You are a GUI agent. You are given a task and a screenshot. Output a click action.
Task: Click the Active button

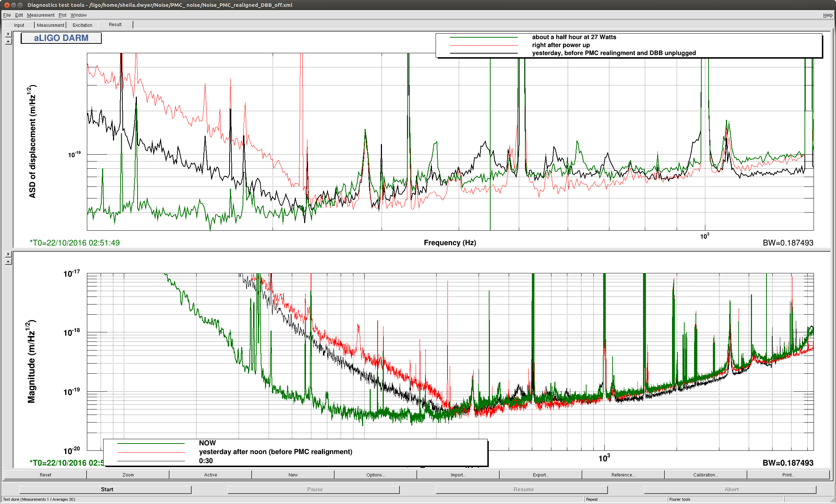(x=210, y=475)
